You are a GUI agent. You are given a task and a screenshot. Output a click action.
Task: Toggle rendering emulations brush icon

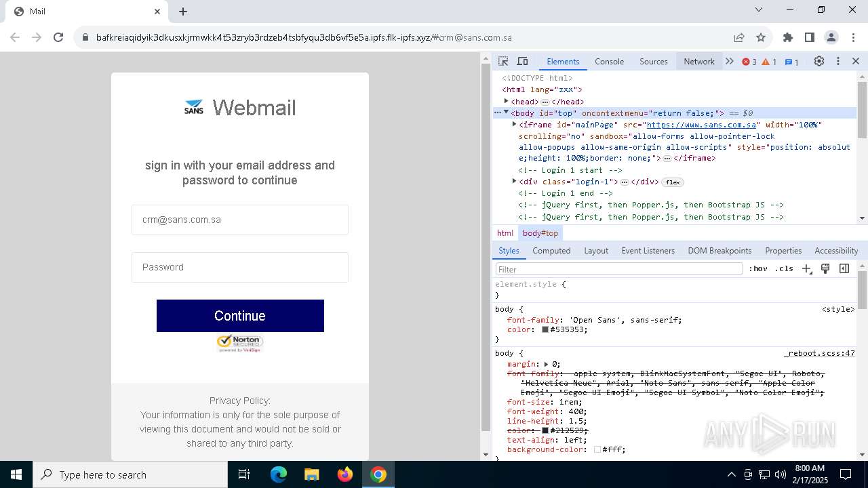point(825,269)
